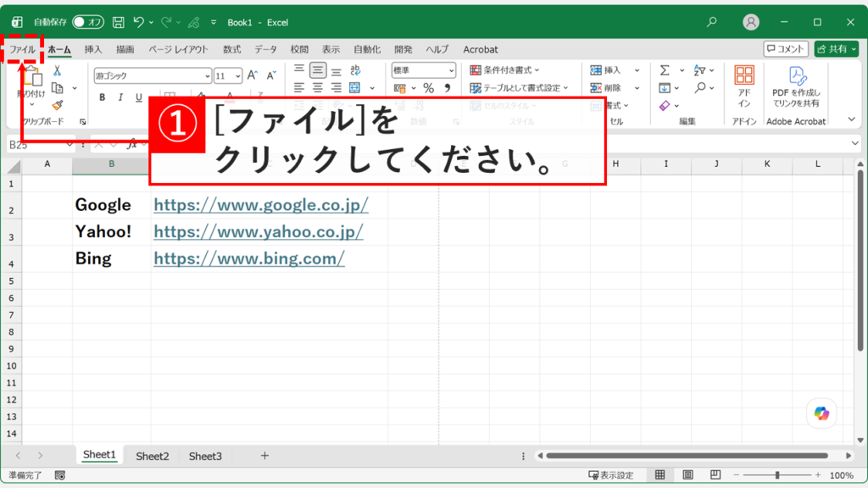Open the font name dropdown
This screenshot has width=868, height=488.
(207, 75)
